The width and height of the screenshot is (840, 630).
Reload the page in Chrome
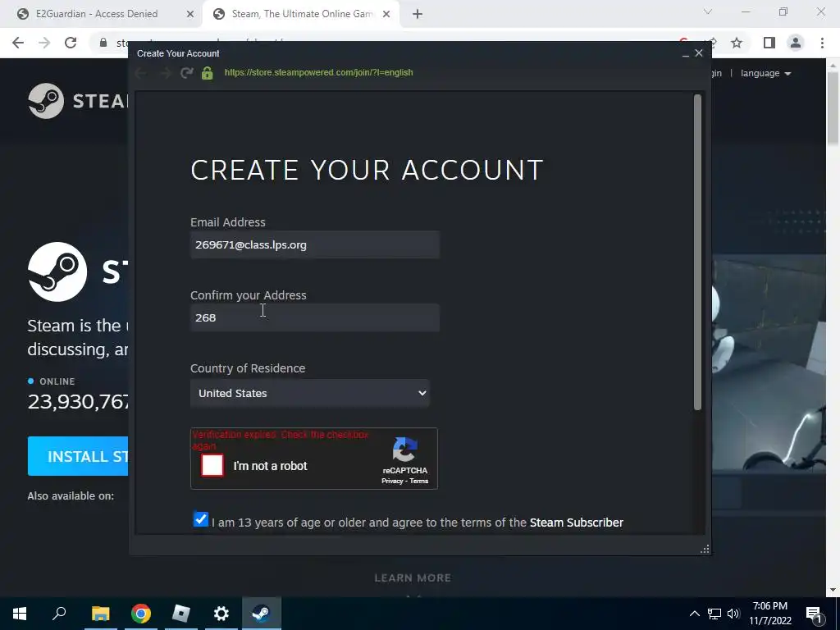[71, 43]
